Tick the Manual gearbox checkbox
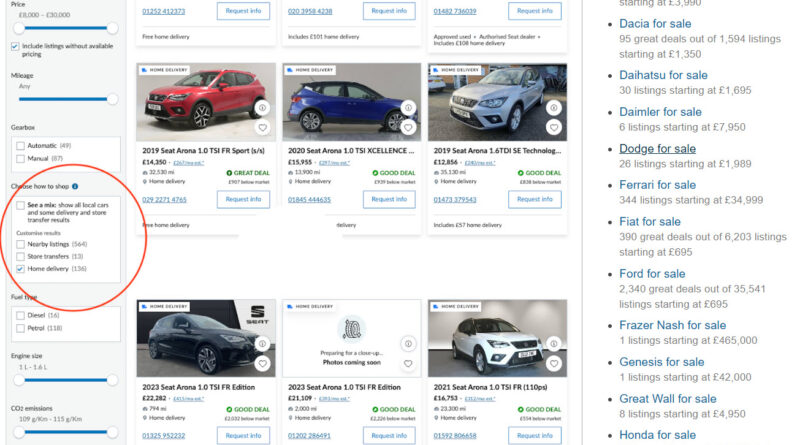Image resolution: width=800 pixels, height=445 pixels. (20, 159)
